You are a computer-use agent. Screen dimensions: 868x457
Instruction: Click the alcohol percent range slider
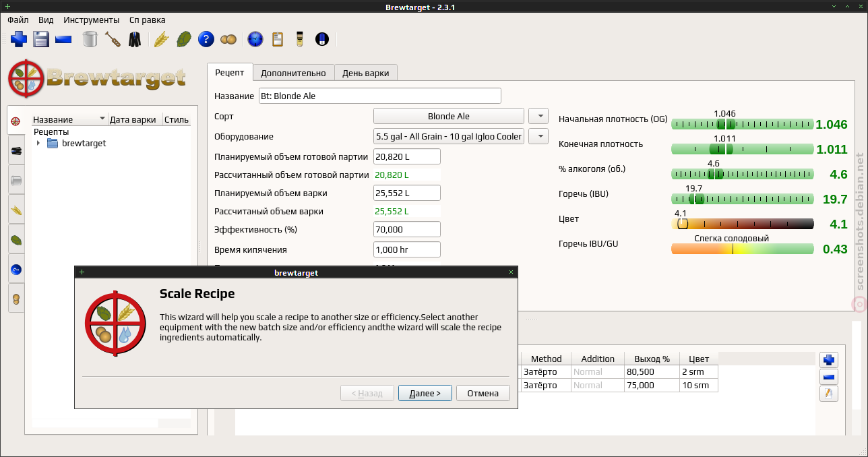(x=743, y=174)
